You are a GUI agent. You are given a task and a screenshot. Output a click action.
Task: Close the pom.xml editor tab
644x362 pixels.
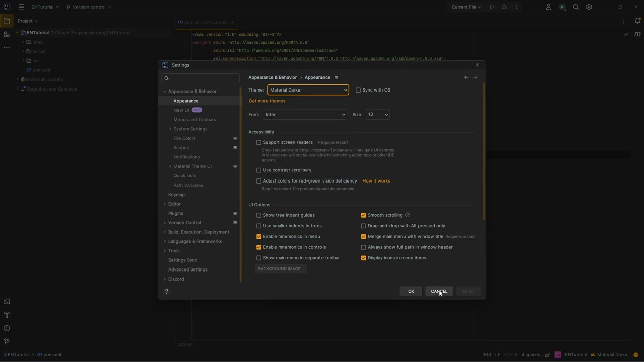pyautogui.click(x=233, y=22)
